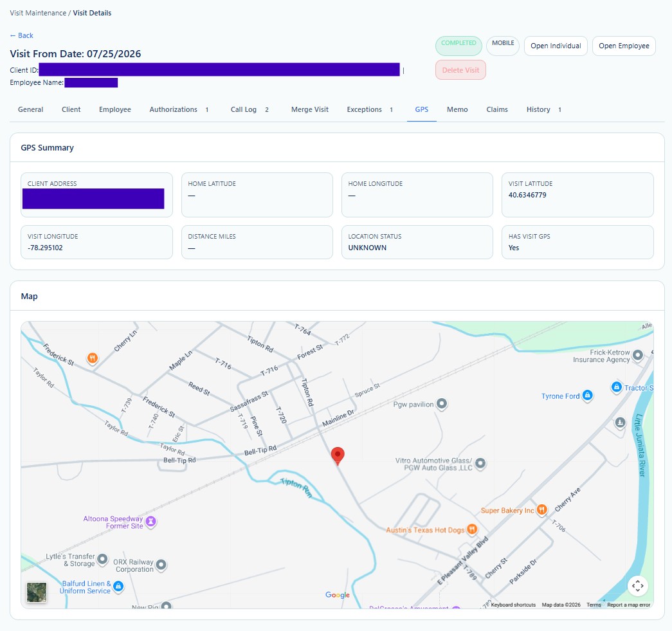Image resolution: width=672 pixels, height=631 pixels.
Task: Select the GPS tab
Action: 422,109
